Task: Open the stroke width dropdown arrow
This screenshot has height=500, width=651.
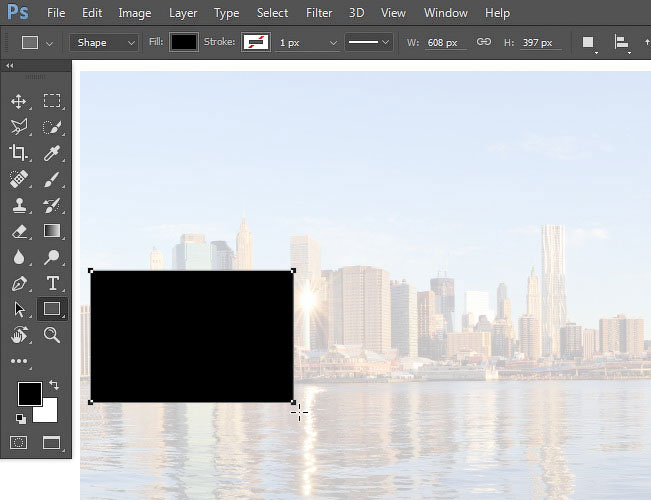Action: coord(333,43)
